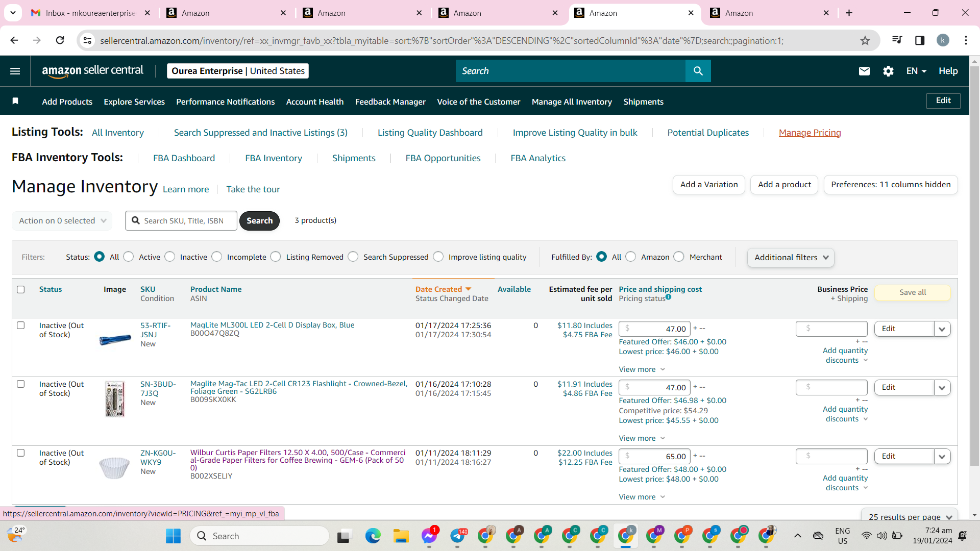The height and width of the screenshot is (551, 980).
Task: Open the Windows Start menu
Action: click(173, 536)
